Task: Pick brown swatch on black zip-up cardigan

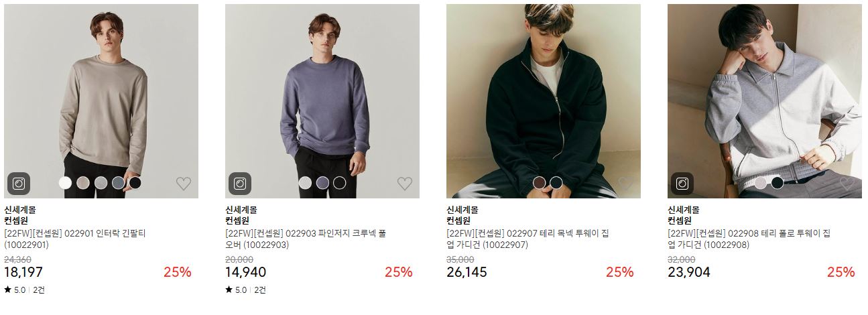Action: pos(539,182)
